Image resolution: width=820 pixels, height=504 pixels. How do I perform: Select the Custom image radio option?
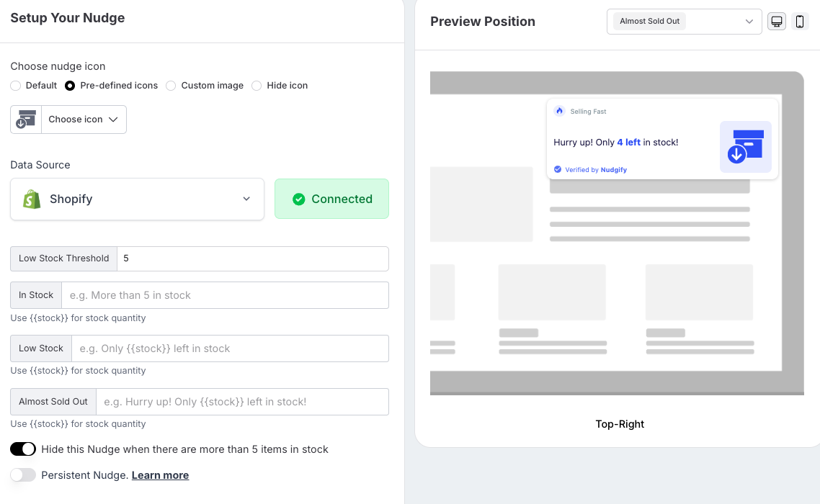(171, 86)
